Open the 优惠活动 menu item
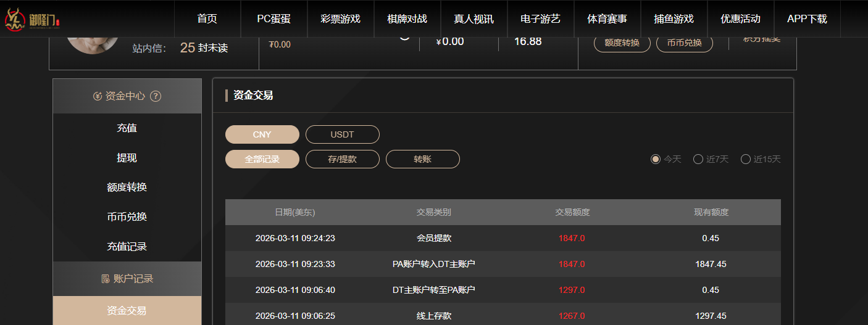Image resolution: width=868 pixels, height=325 pixels. [740, 19]
